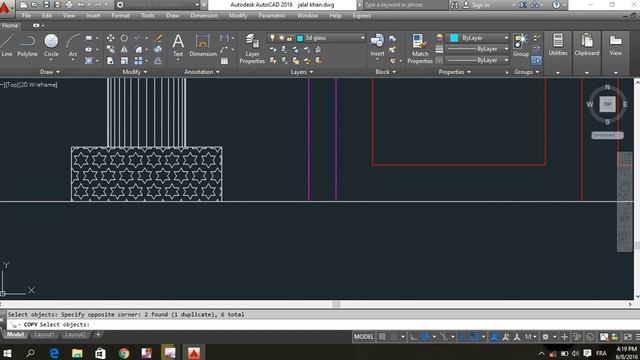Expand the Draw panel

point(50,72)
